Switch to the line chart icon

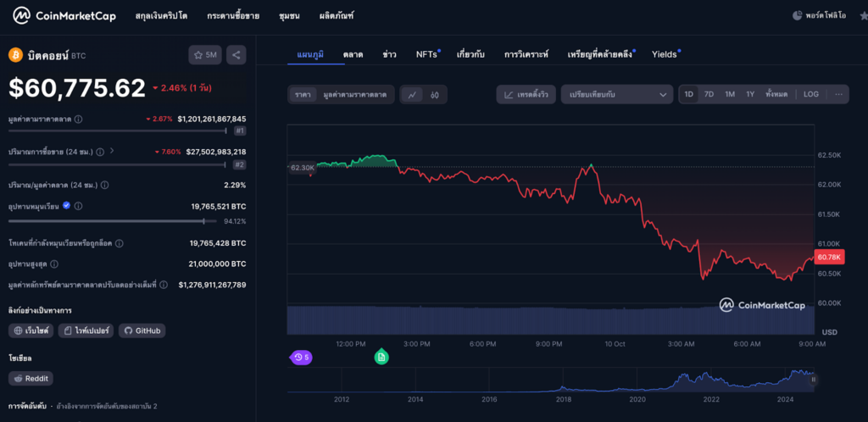(x=412, y=95)
